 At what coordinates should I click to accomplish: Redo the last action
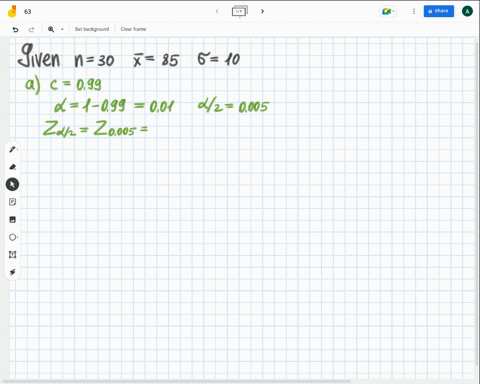(x=31, y=29)
